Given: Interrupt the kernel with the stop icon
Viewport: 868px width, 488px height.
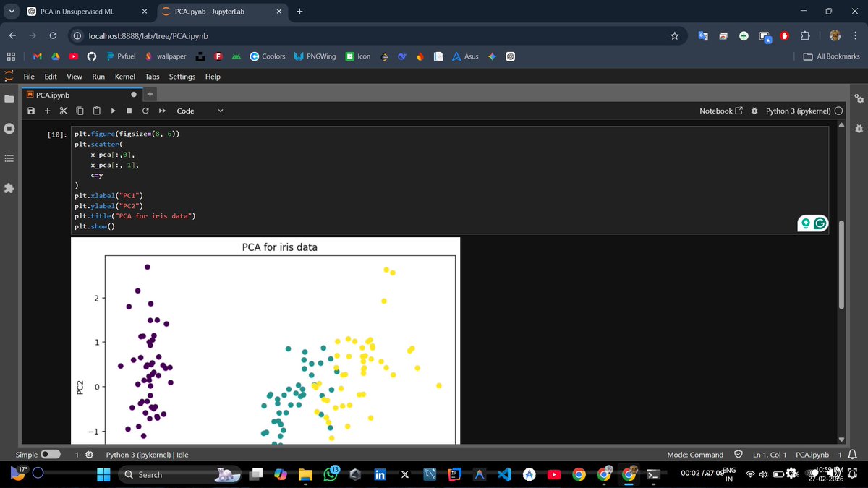Looking at the screenshot, I should click(129, 111).
